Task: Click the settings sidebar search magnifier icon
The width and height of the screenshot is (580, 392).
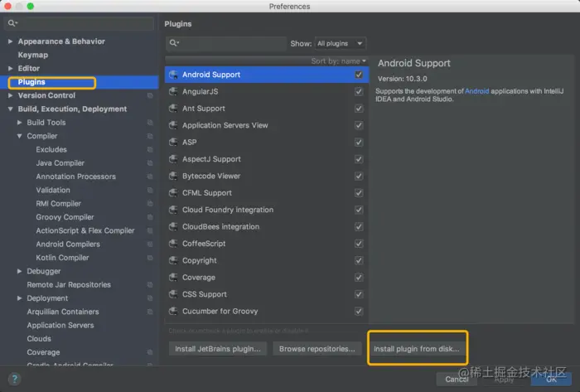Action: pyautogui.click(x=12, y=23)
